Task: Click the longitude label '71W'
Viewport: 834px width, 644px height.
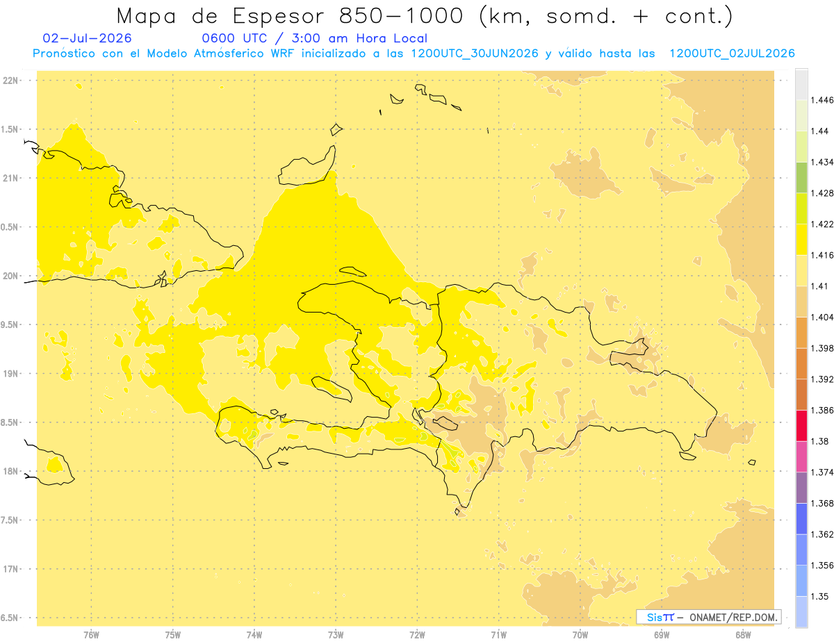Action: pos(498,635)
